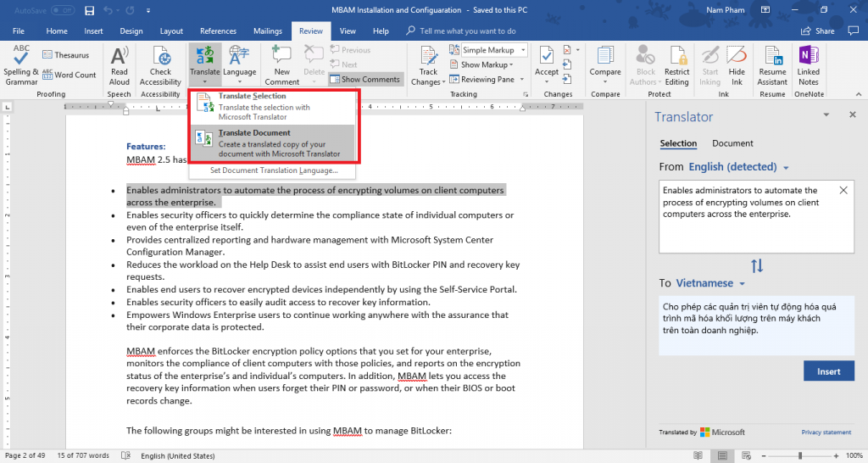Change From language English (detected)

738,167
